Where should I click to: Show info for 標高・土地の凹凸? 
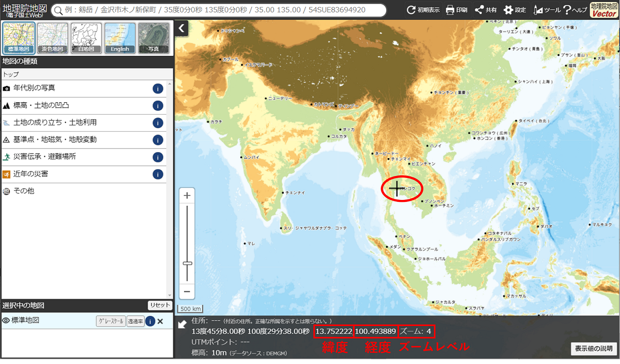pos(158,106)
